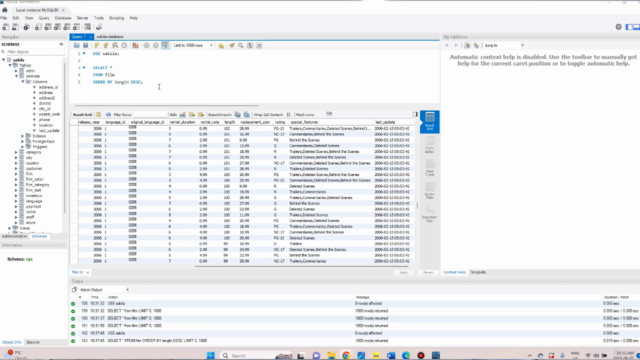Open the File menu

point(4,18)
